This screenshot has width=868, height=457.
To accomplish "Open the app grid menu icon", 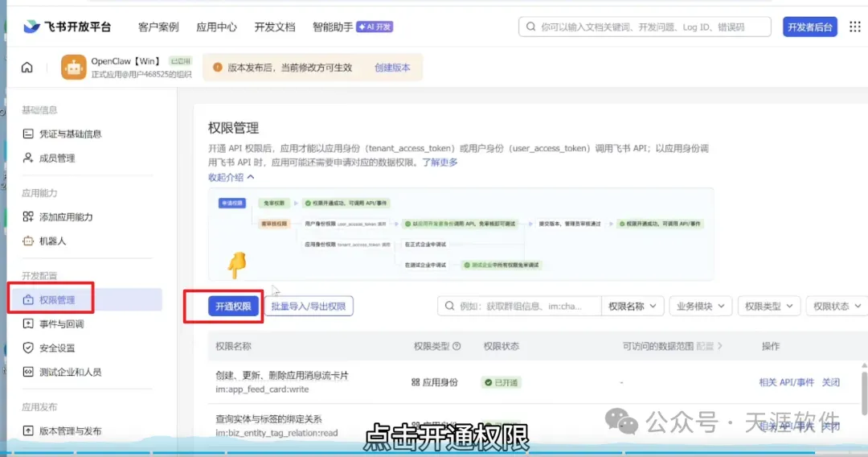I will tap(854, 27).
